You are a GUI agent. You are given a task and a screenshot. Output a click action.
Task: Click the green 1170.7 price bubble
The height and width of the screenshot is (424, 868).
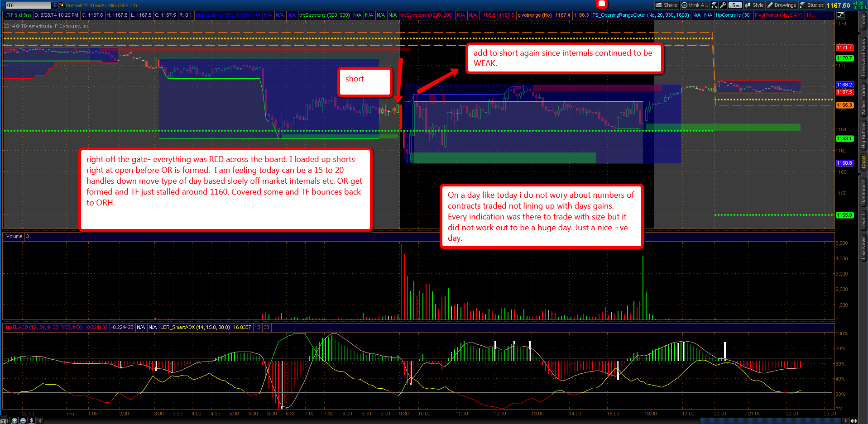coord(844,58)
